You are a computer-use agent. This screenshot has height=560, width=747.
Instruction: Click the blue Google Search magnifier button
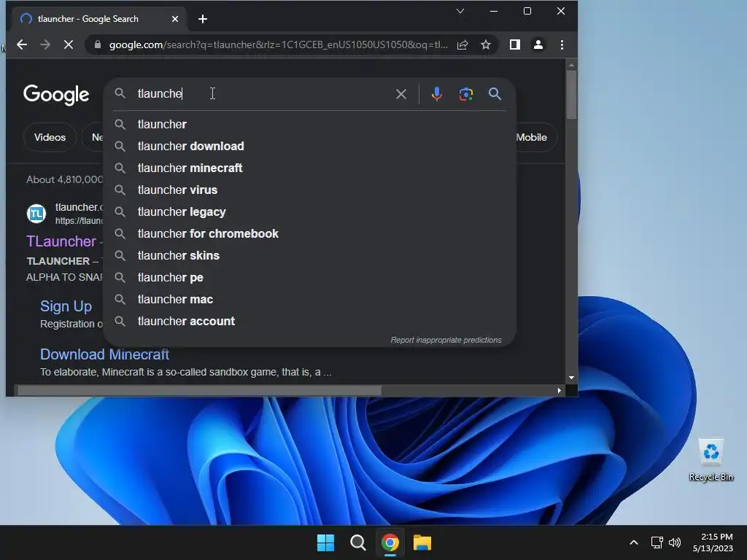coord(495,94)
